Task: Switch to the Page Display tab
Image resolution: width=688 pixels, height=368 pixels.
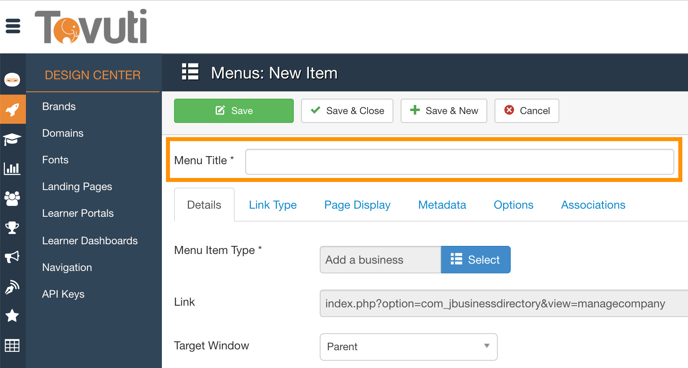Action: click(x=357, y=205)
